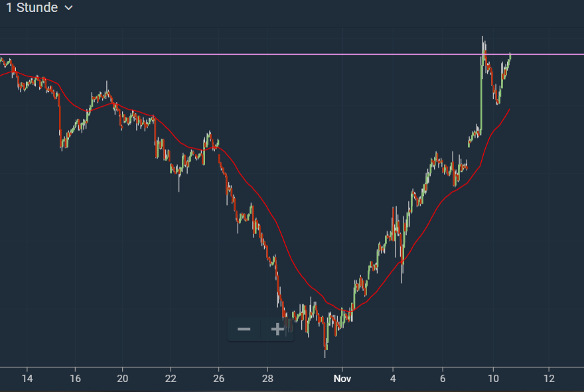Click the zoom-out minus icon
The height and width of the screenshot is (392, 584).
[244, 329]
